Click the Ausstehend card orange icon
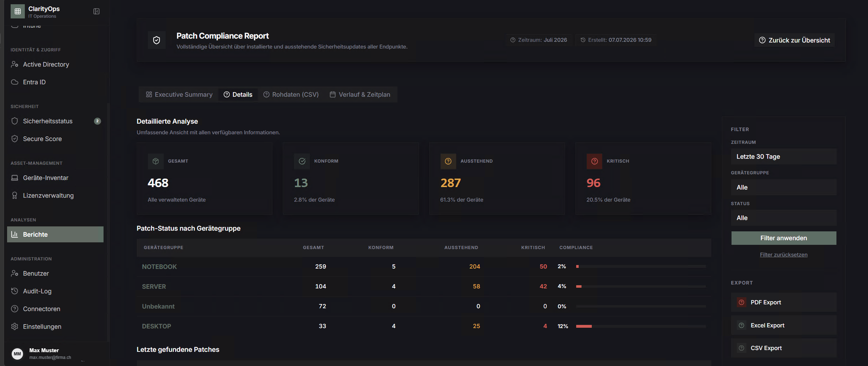The width and height of the screenshot is (868, 366). [x=448, y=161]
